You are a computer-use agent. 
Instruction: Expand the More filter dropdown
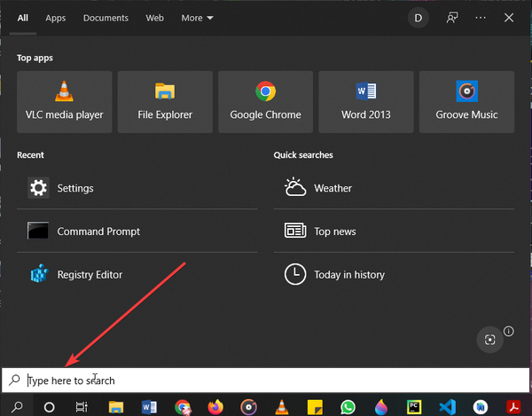click(197, 18)
